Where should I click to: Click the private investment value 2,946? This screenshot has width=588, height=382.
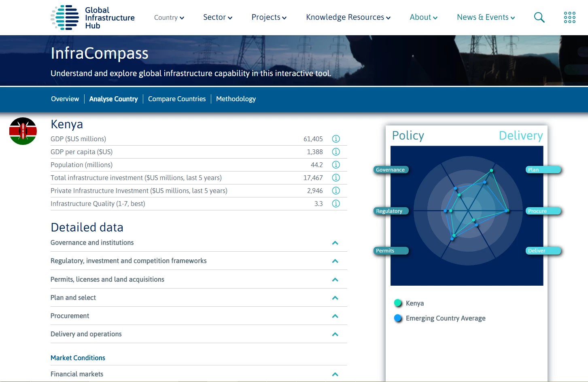pos(315,191)
